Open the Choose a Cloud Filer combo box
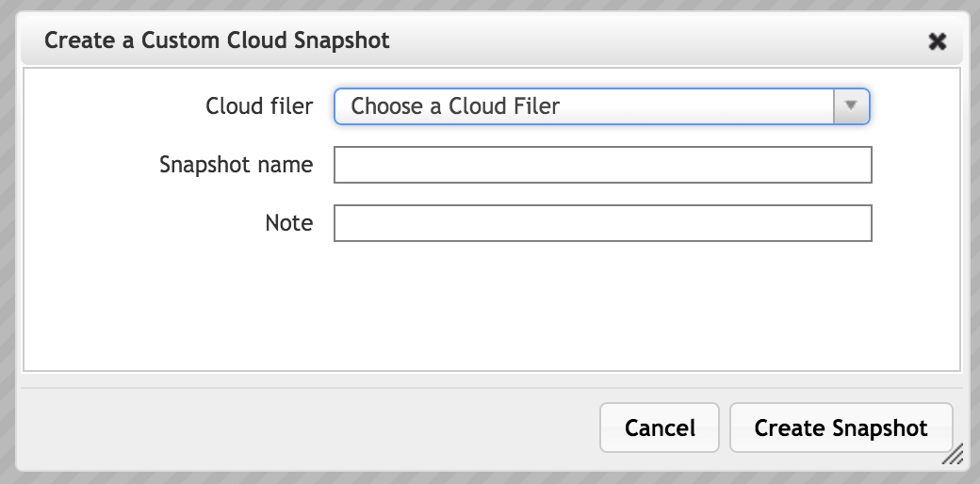This screenshot has width=980, height=484. point(601,106)
